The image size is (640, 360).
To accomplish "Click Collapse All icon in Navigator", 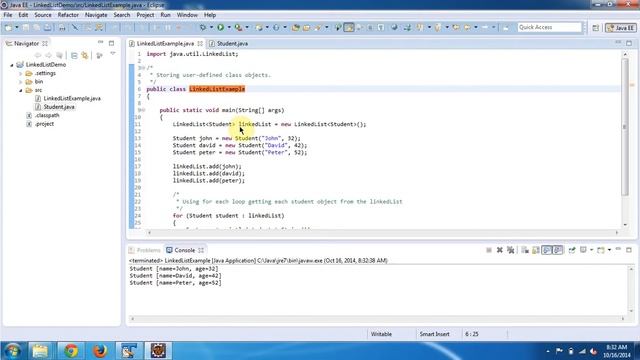I will tap(74, 55).
